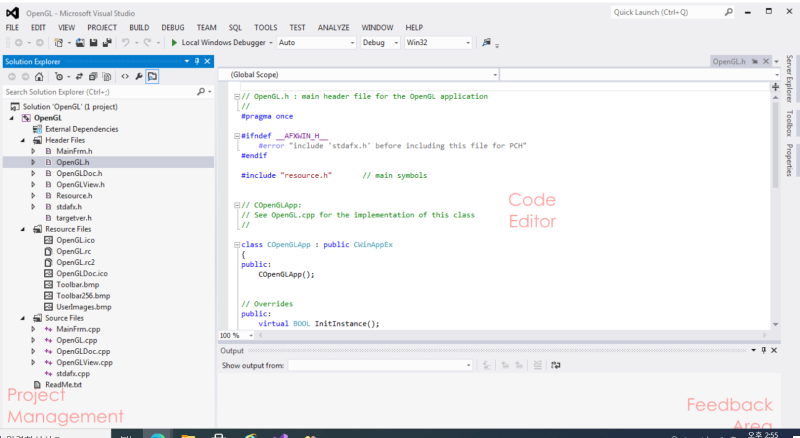Click the Redo arrow icon
The height and width of the screenshot is (438, 800).
coord(147,43)
